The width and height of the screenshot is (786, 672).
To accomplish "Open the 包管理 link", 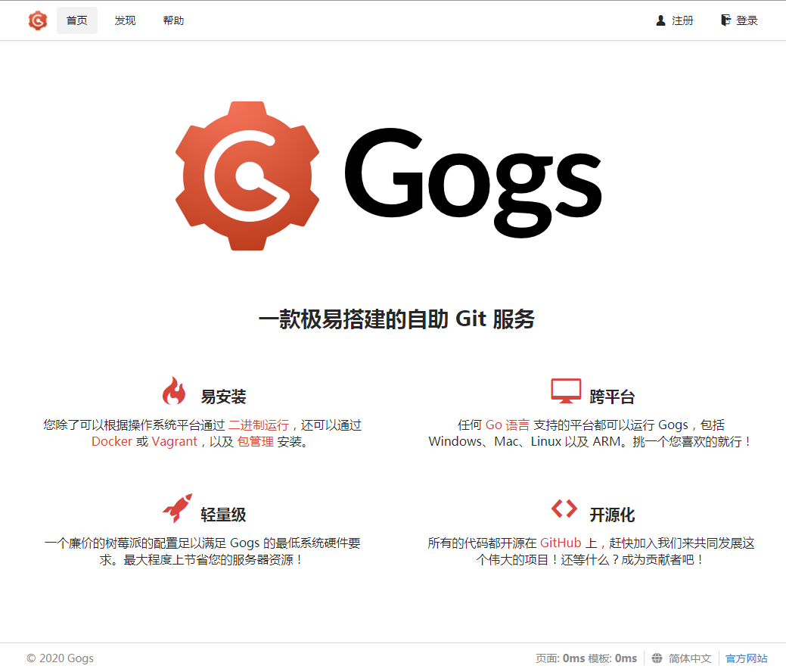I will click(x=255, y=442).
